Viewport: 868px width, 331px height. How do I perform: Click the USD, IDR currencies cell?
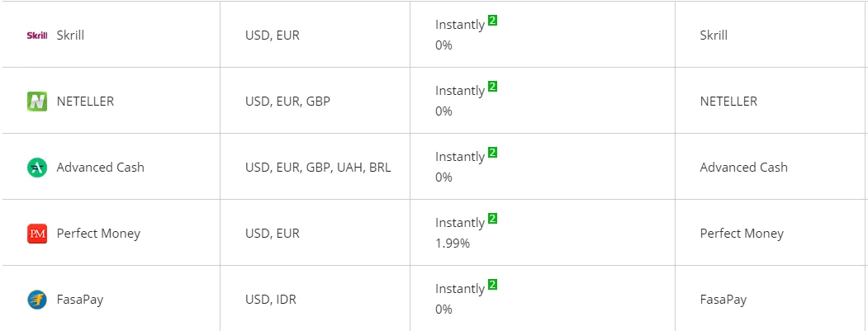[271, 300]
